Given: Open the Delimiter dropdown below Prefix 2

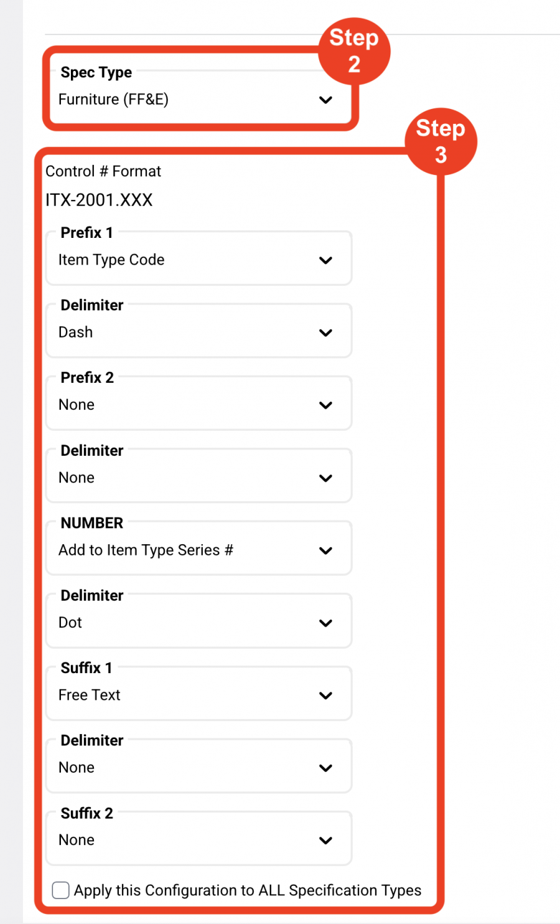Looking at the screenshot, I should [x=199, y=477].
